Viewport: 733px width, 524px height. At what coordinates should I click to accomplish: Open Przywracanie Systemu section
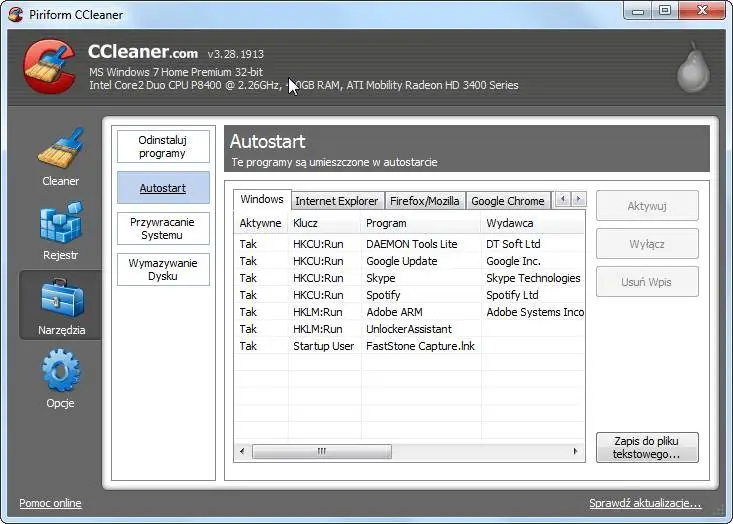(163, 228)
